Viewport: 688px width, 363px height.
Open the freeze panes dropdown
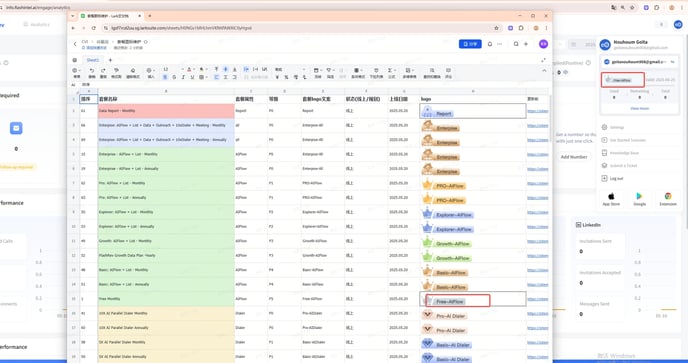318,72
